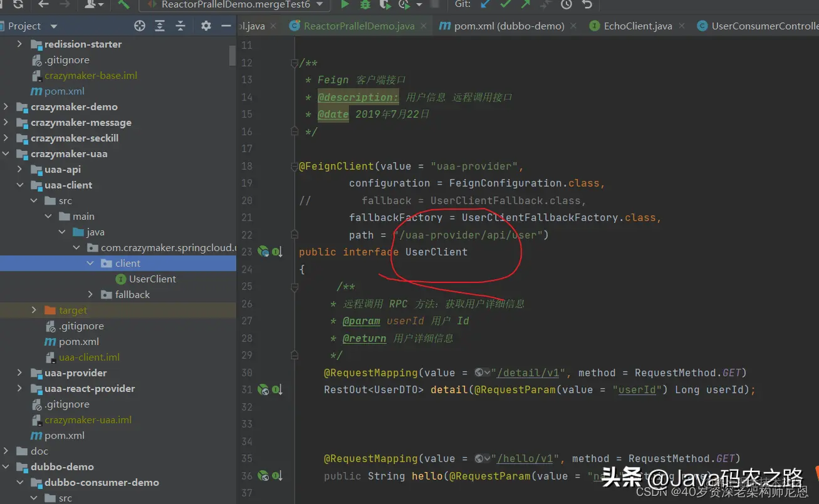Collapse the uaa-client module
The height and width of the screenshot is (504, 819).
pos(19,185)
